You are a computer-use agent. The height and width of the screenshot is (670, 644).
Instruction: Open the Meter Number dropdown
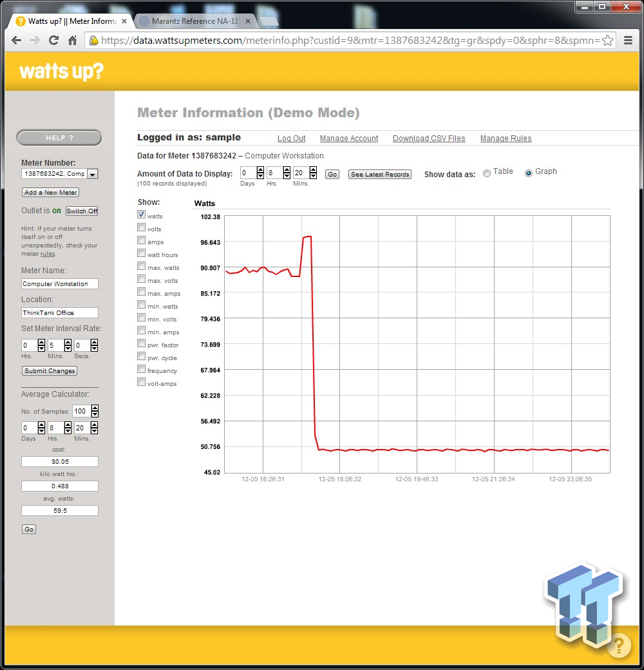click(92, 173)
